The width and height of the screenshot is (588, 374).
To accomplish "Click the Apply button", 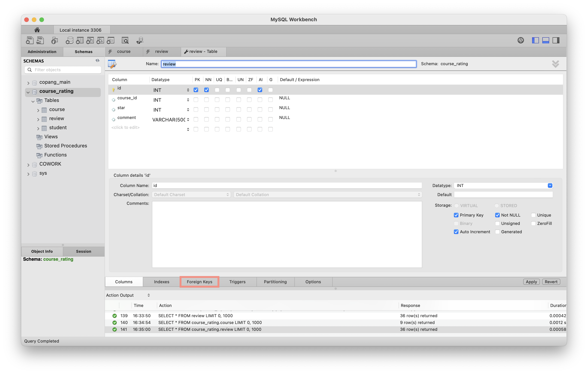I will point(531,282).
